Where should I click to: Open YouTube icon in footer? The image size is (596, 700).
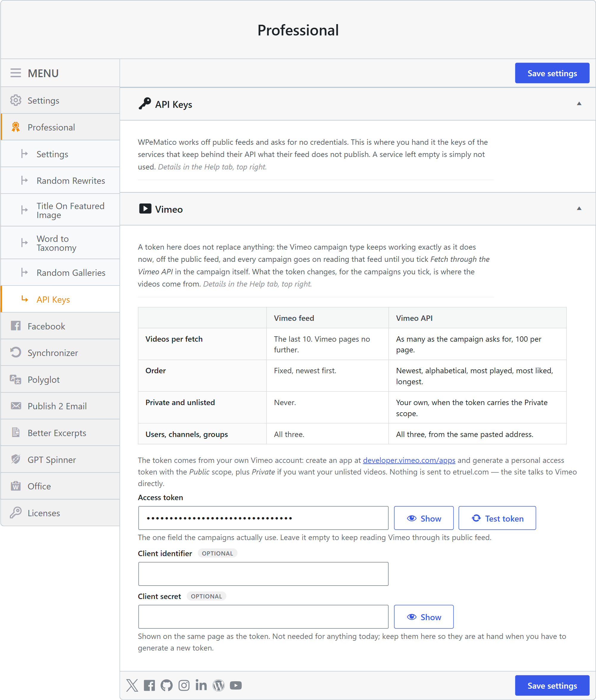pyautogui.click(x=236, y=685)
